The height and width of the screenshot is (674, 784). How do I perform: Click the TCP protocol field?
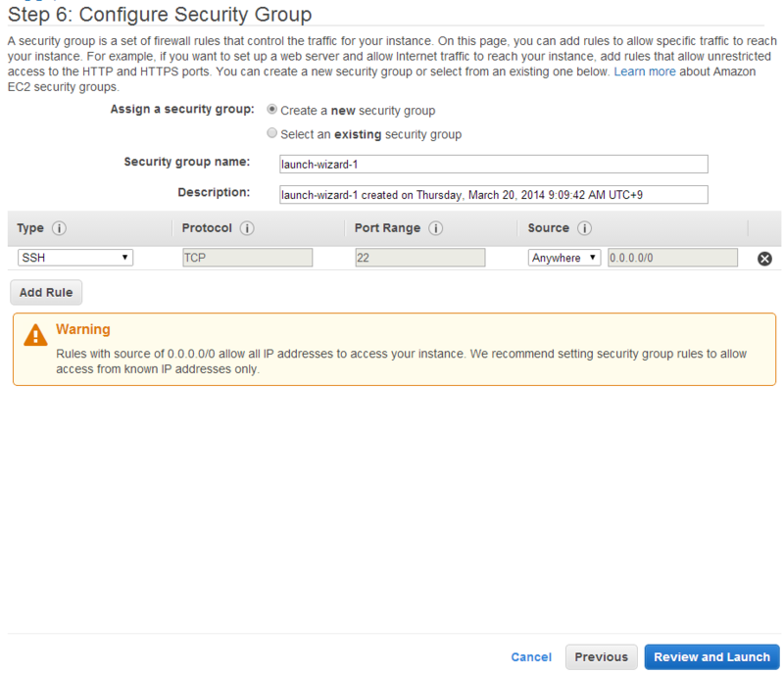point(247,258)
